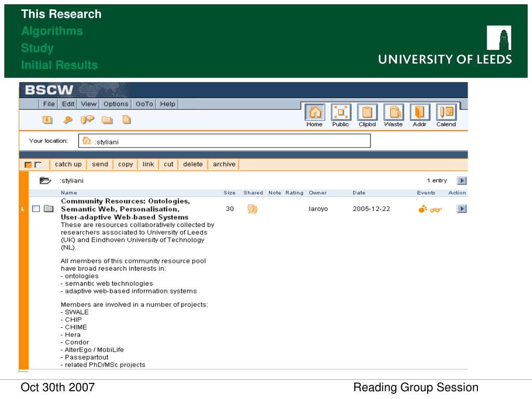Click the 1 entry count text
The height and width of the screenshot is (399, 532).
(437, 180)
